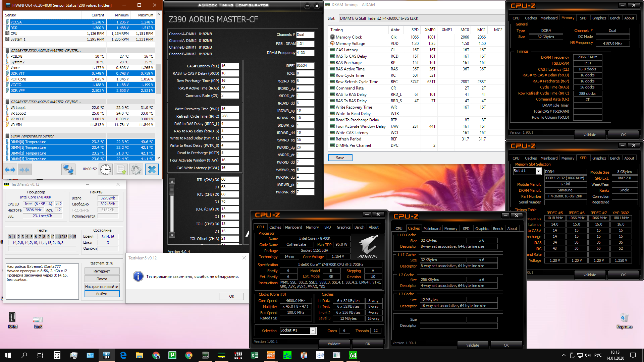Switch to Mainboard tab in top CPU-Z

tap(549, 18)
